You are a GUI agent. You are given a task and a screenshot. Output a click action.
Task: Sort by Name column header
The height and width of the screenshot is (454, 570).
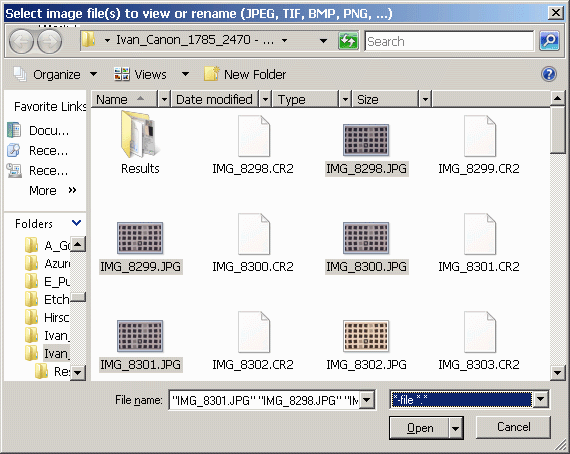tap(125, 99)
